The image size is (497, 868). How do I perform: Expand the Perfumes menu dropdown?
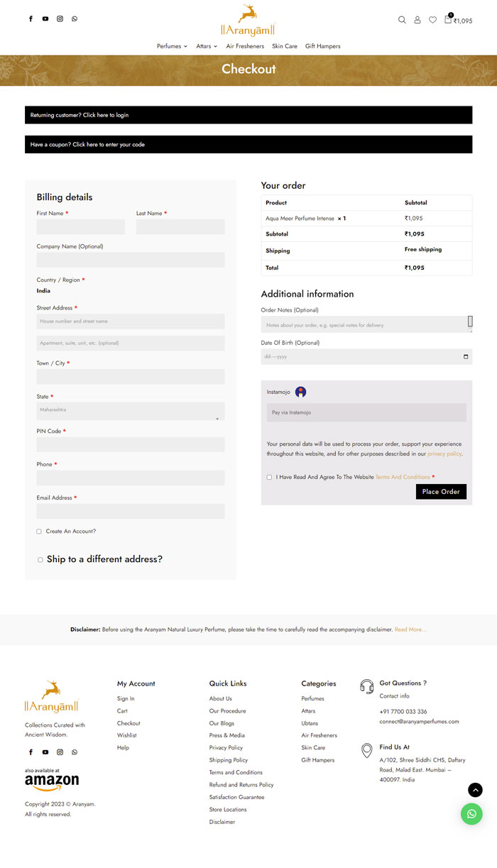pyautogui.click(x=172, y=46)
